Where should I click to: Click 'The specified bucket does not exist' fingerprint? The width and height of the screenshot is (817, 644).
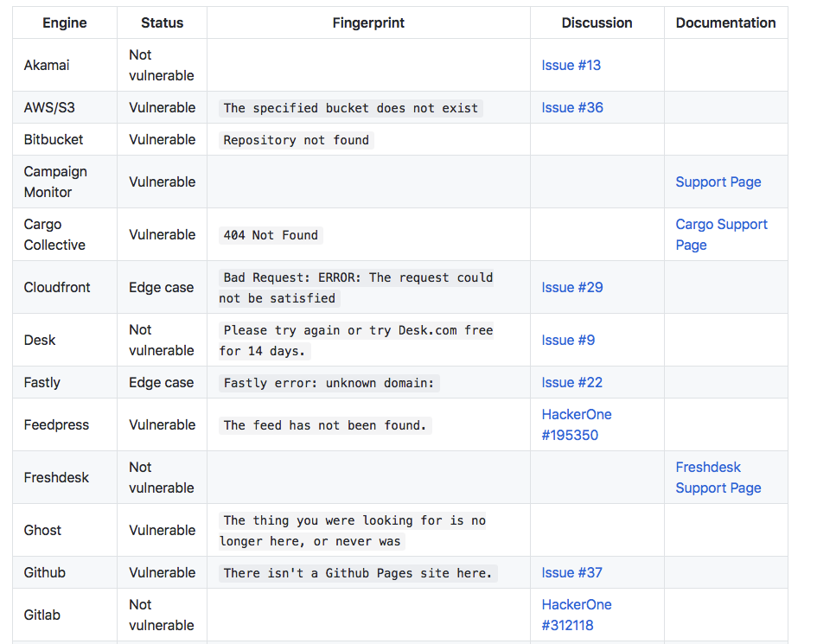pos(351,108)
